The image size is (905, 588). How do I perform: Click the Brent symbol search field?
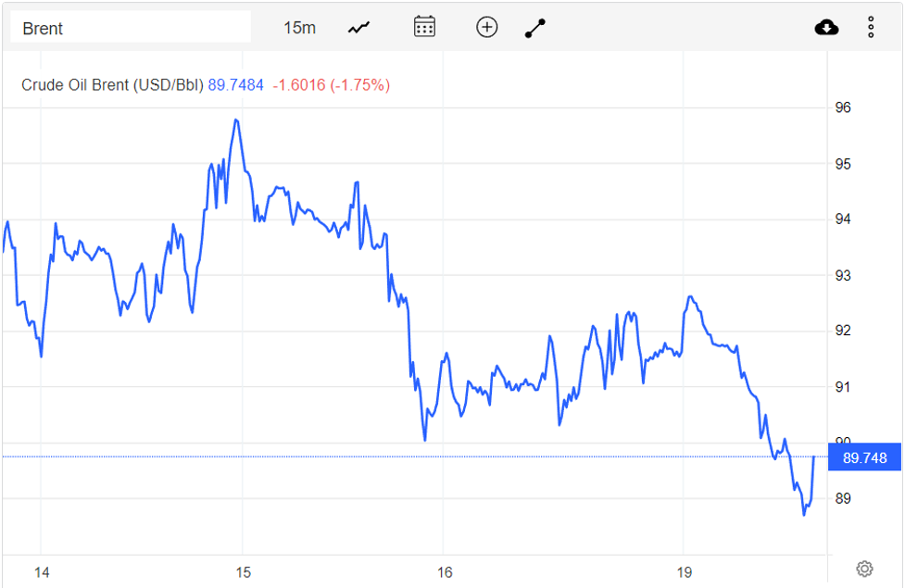[x=130, y=28]
